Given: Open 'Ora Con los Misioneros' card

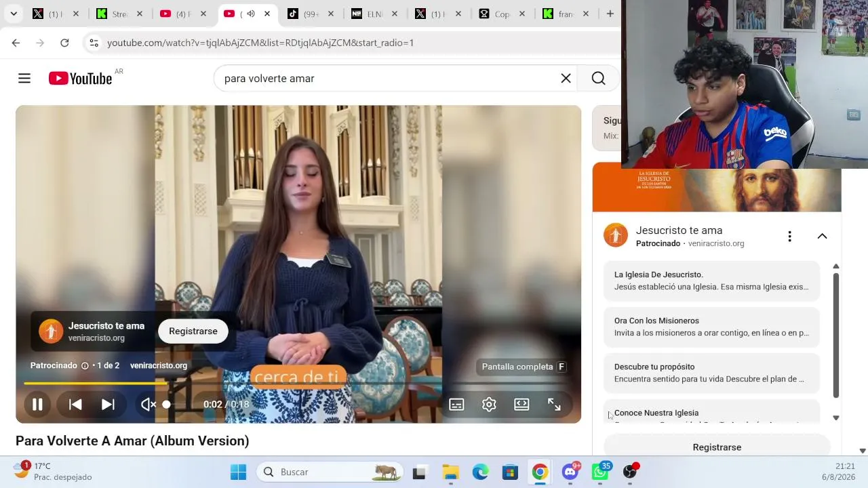Looking at the screenshot, I should coord(711,327).
